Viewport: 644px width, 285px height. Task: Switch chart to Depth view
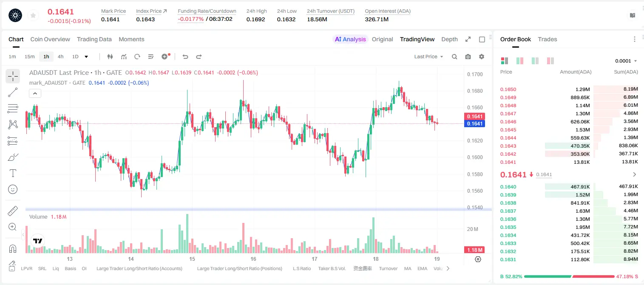449,39
